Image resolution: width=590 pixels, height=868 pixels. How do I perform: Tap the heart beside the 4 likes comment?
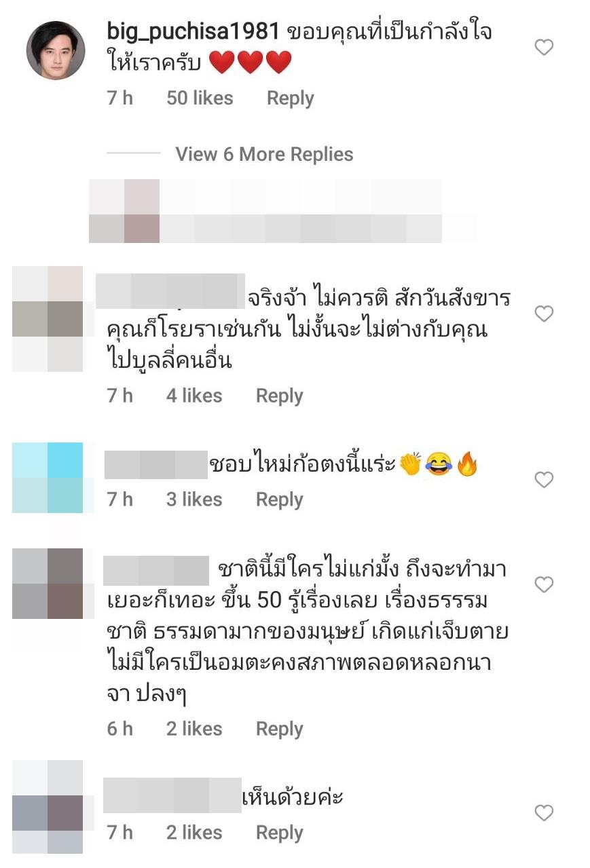[x=544, y=314]
